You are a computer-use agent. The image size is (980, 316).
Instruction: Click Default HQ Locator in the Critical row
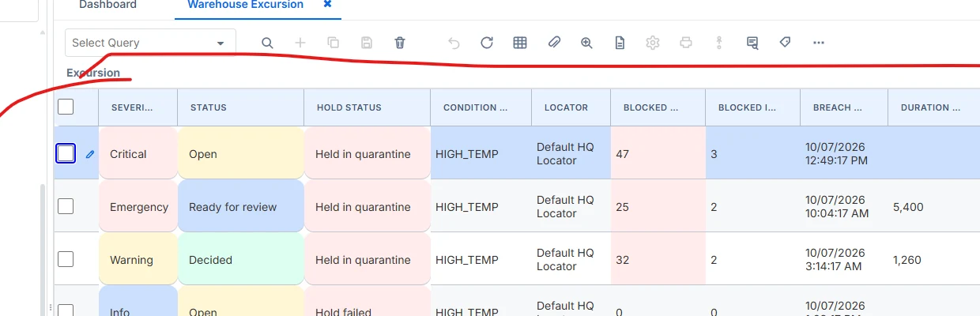click(x=565, y=154)
